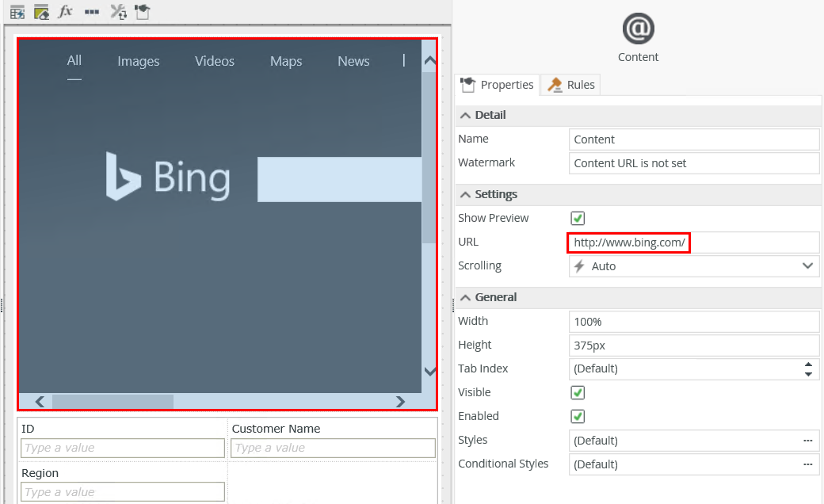Click the Watermark input field
This screenshot has width=824, height=504.
(x=694, y=163)
